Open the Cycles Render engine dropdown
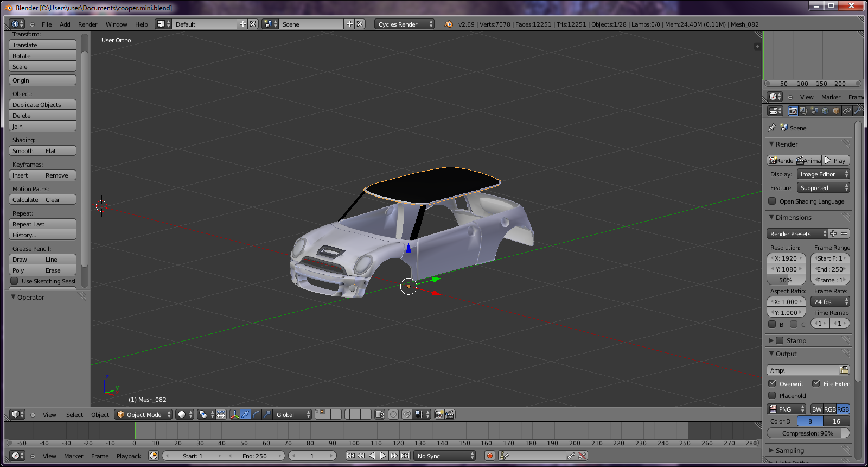 pos(404,24)
